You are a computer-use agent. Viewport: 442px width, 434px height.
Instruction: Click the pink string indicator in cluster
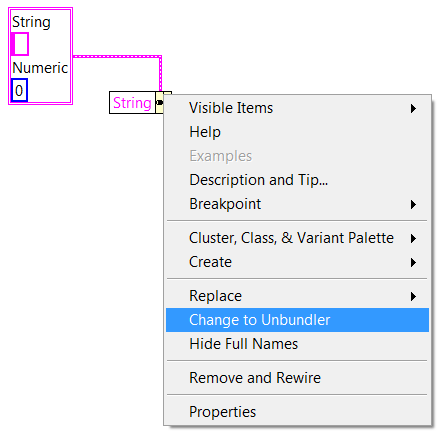20,44
